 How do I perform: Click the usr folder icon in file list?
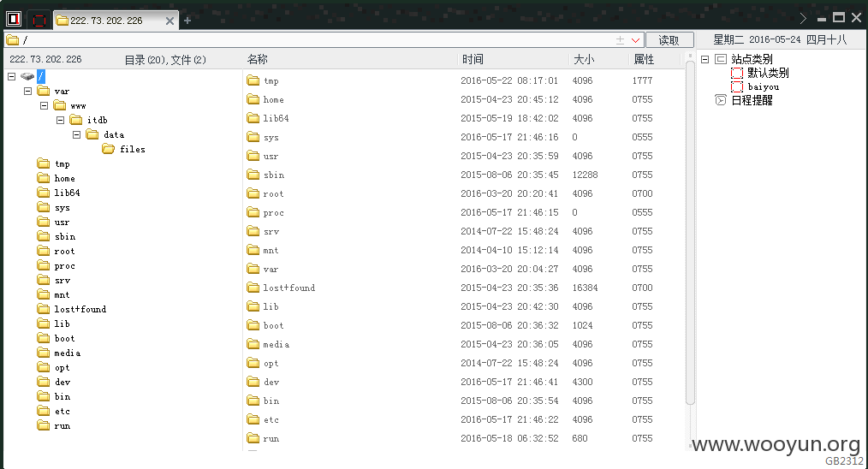pos(253,156)
